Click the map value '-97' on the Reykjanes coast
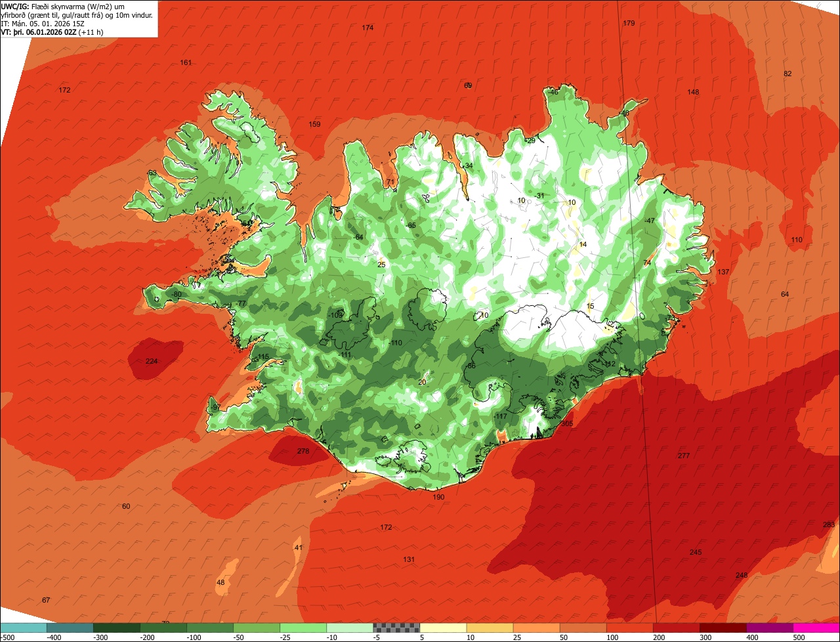This screenshot has width=840, height=642. point(215,408)
